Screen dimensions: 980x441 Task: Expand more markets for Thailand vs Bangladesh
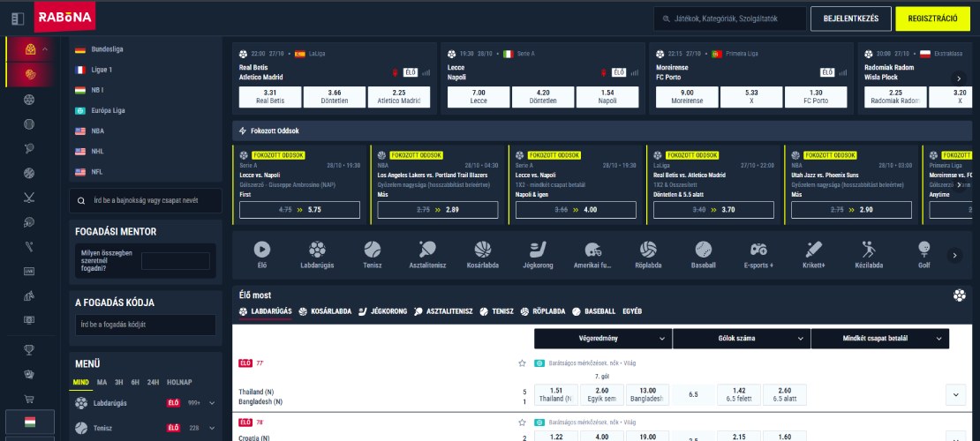[955, 395]
